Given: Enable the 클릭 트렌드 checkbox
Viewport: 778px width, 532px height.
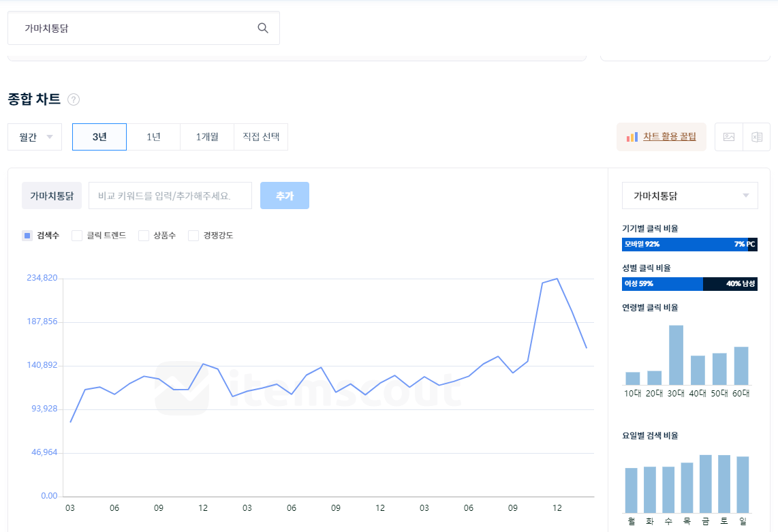Looking at the screenshot, I should 77,236.
